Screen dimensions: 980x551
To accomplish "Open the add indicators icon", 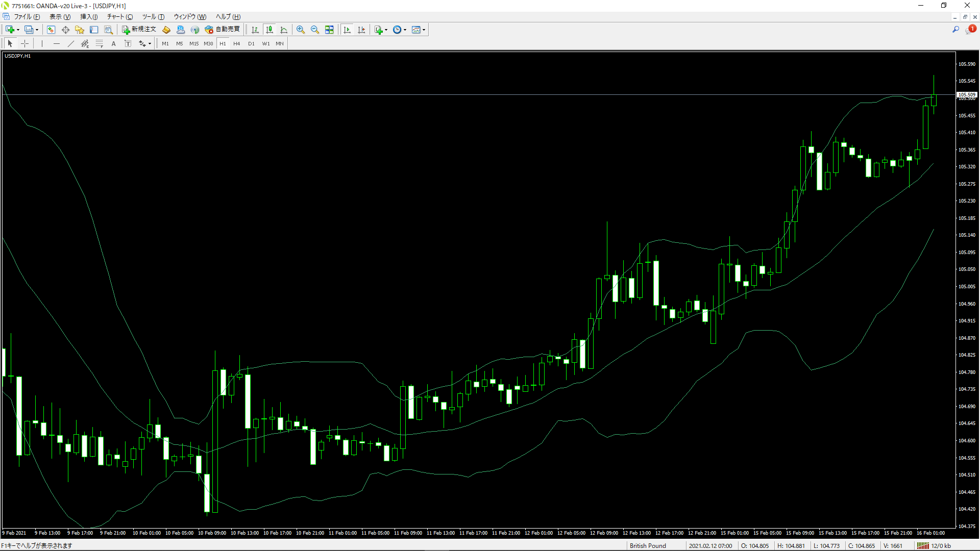I will (x=378, y=30).
